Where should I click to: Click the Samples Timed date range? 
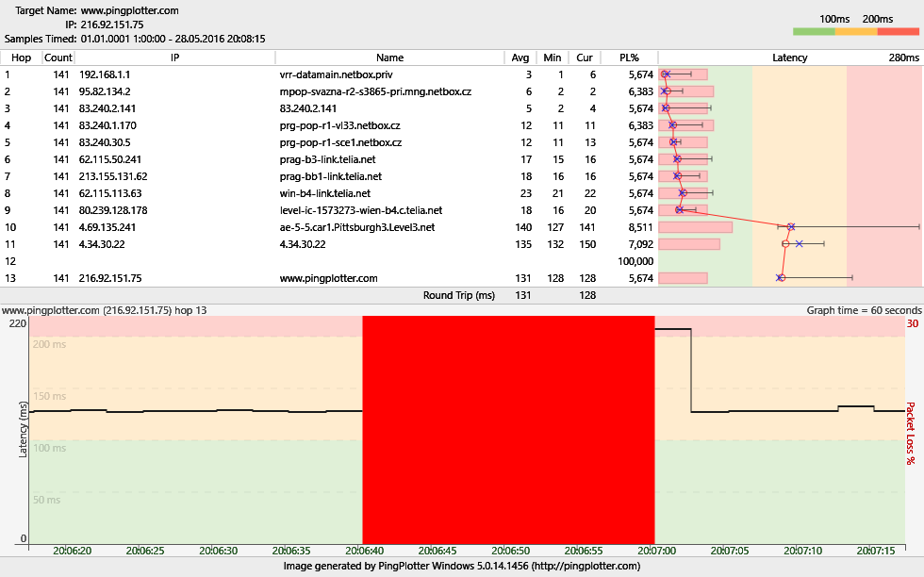coord(173,39)
